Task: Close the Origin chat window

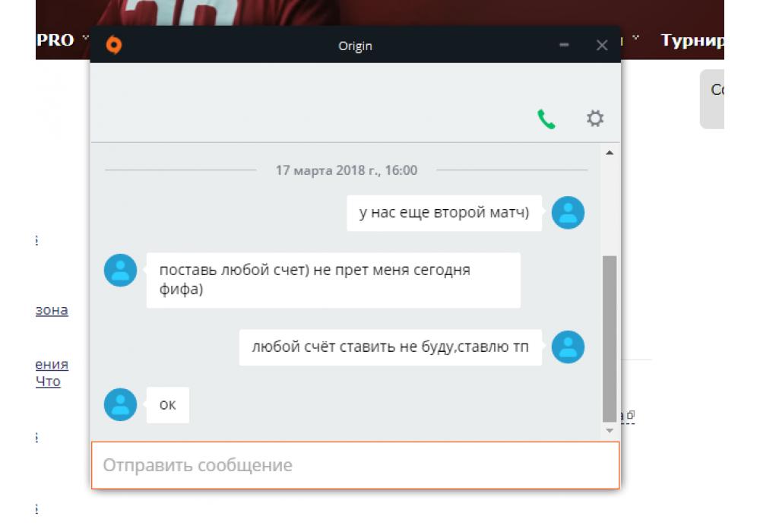Action: (602, 46)
